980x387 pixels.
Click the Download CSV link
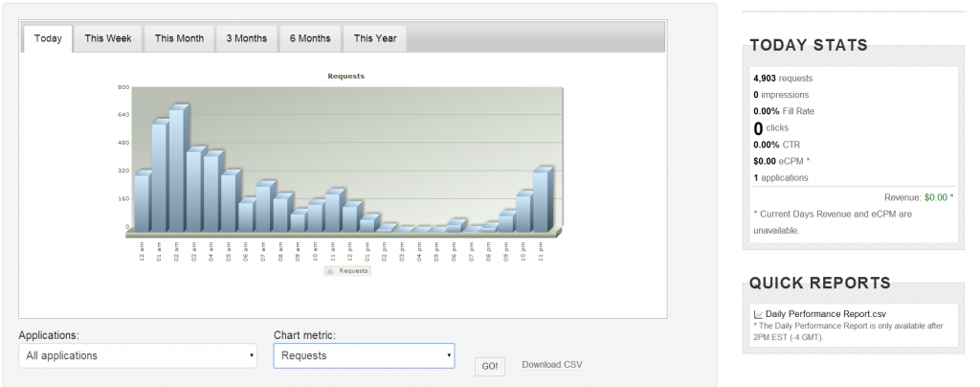tap(551, 364)
